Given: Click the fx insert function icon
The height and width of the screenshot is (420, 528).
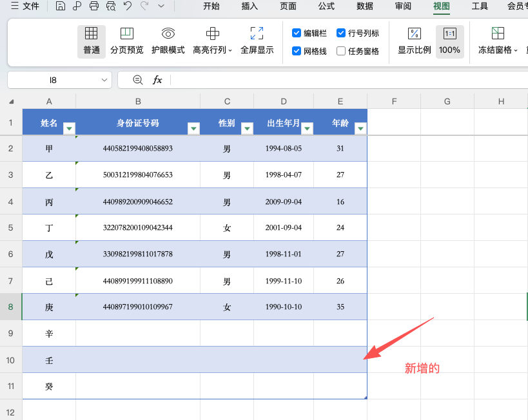Looking at the screenshot, I should pyautogui.click(x=157, y=80).
